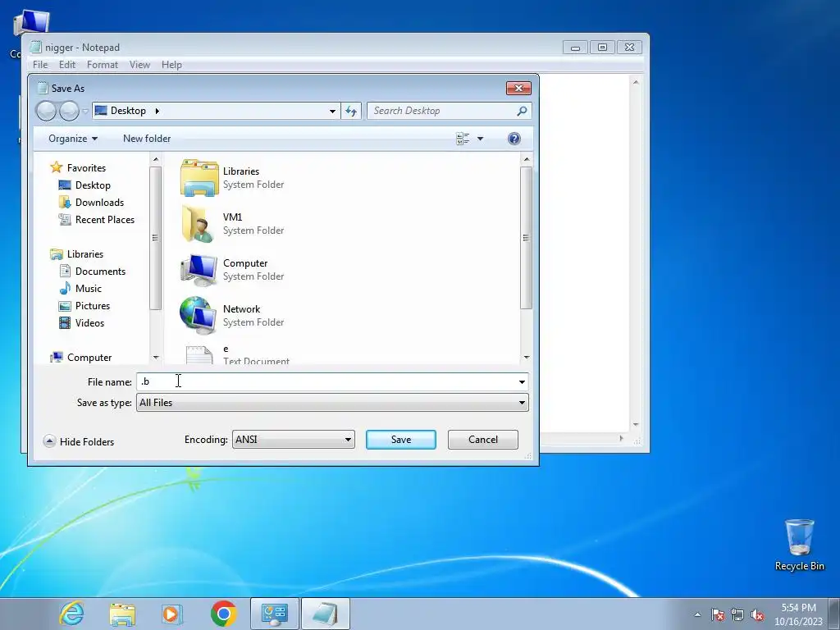The width and height of the screenshot is (840, 630).
Task: Open Google Chrome from the taskbar
Action: 223,614
